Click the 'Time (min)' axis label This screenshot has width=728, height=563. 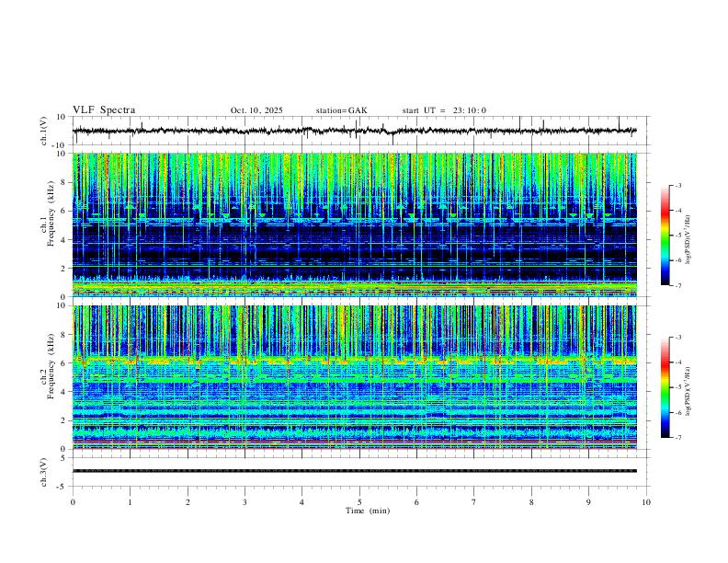pyautogui.click(x=368, y=511)
